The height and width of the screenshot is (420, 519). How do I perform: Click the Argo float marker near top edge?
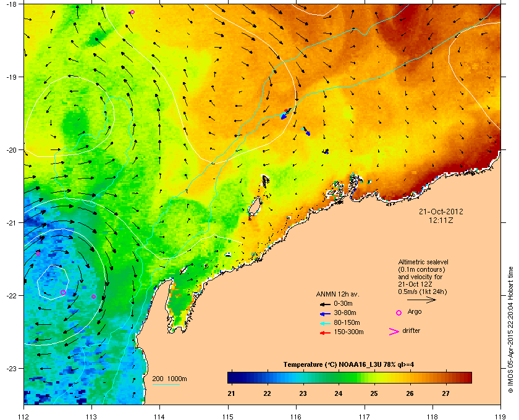[132, 12]
